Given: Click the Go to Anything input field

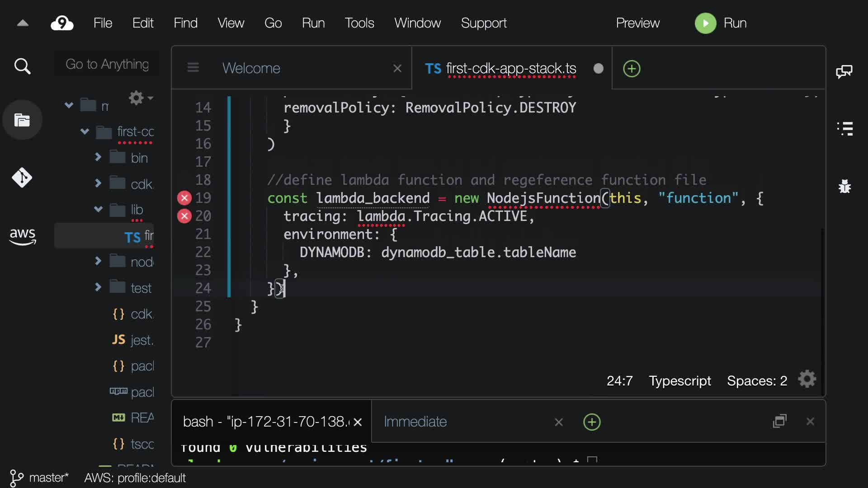Looking at the screenshot, I should coord(107,64).
